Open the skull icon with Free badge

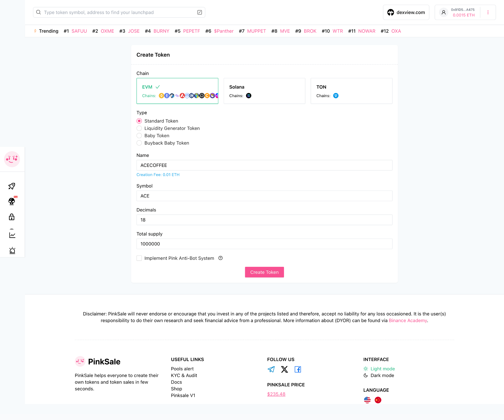pyautogui.click(x=12, y=202)
